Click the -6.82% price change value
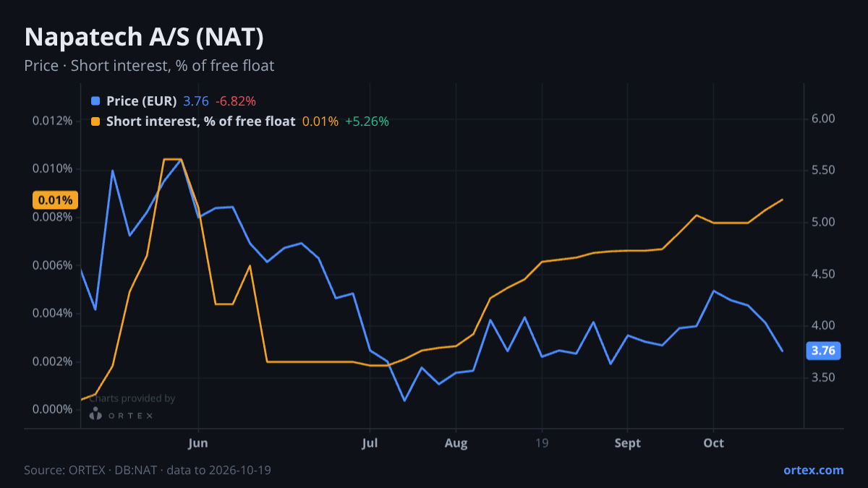 pos(236,101)
